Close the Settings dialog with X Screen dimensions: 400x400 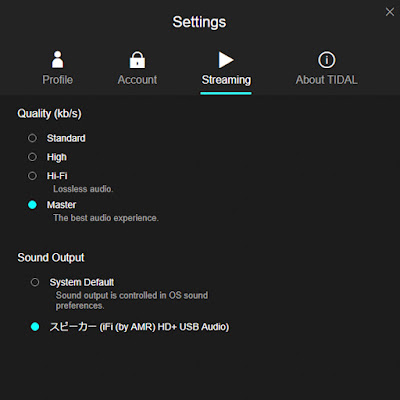tap(389, 12)
